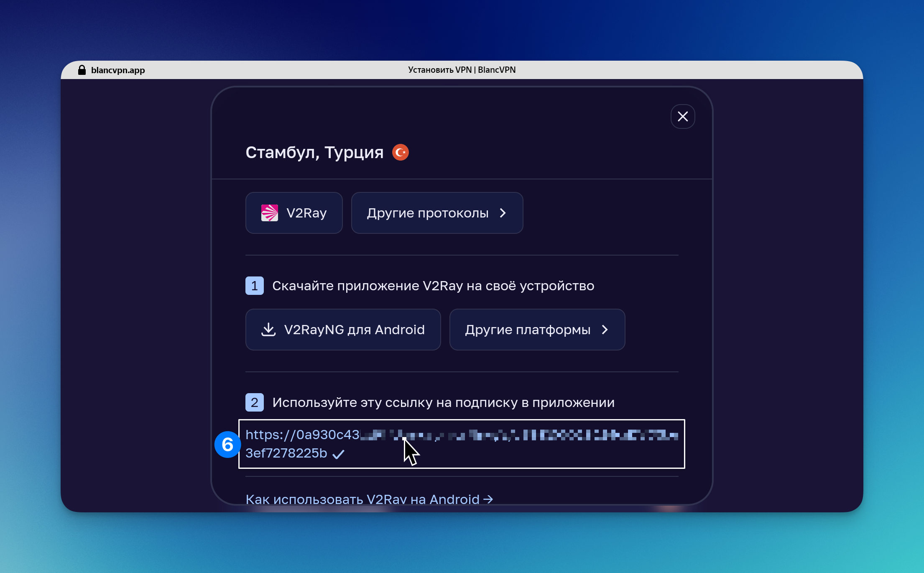
Task: Click the V2Ray pink logo icon
Action: tap(270, 213)
